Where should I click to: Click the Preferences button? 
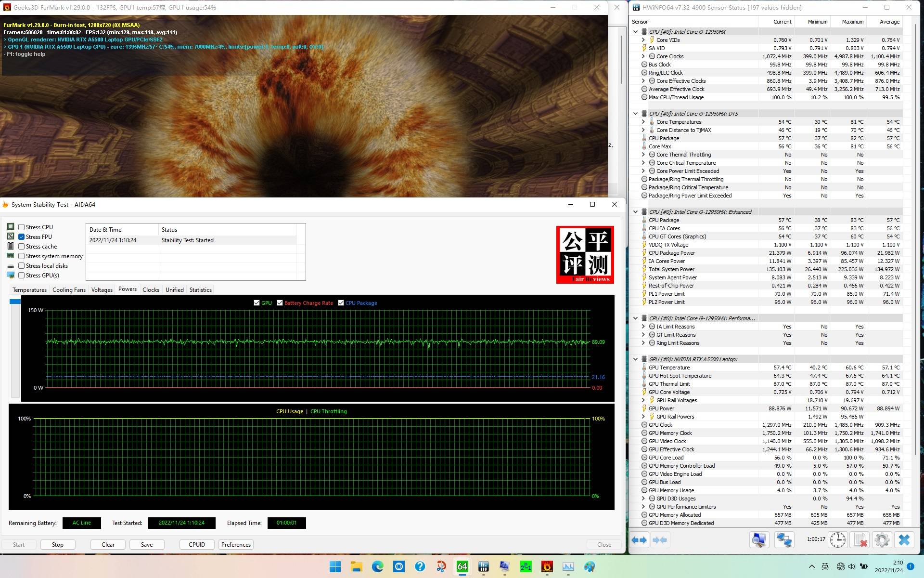click(236, 545)
